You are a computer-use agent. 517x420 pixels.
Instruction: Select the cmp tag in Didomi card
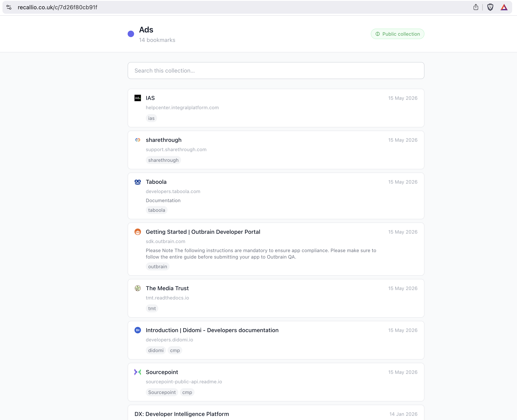point(175,350)
